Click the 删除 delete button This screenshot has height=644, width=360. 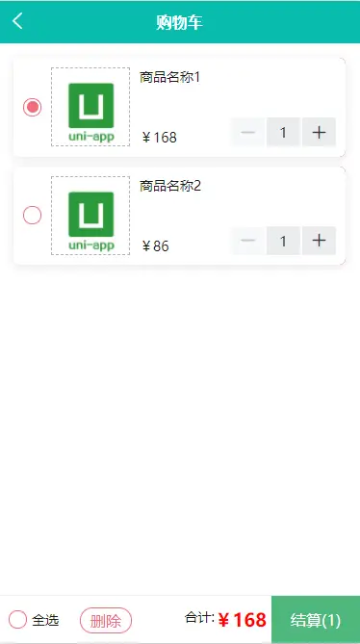tap(106, 620)
